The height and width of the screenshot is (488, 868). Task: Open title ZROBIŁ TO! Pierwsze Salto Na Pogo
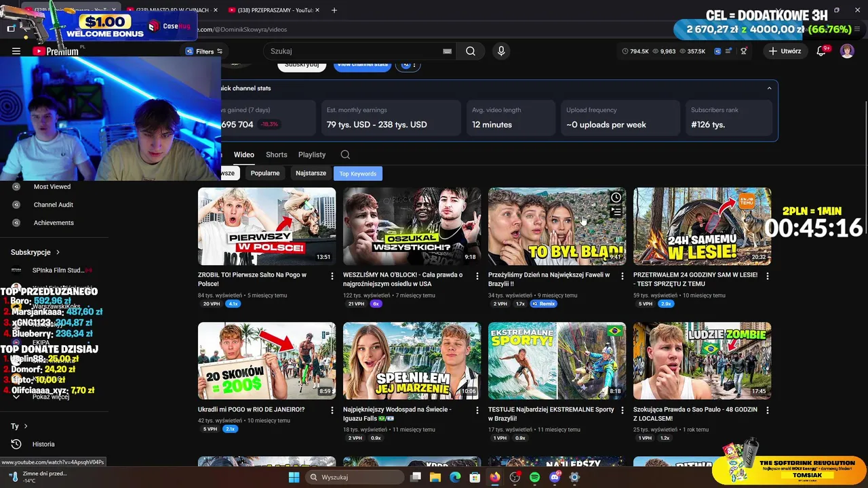click(x=252, y=279)
